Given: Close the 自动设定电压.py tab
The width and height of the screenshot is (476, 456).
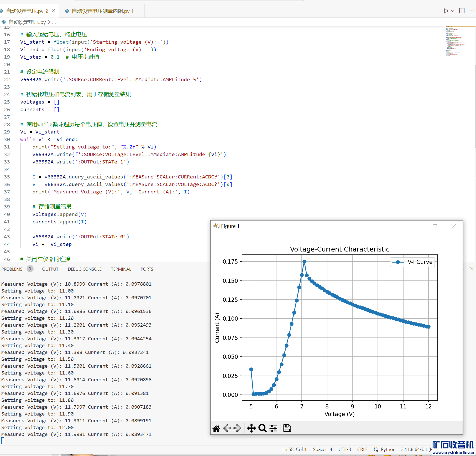Looking at the screenshot, I should pyautogui.click(x=53, y=11).
